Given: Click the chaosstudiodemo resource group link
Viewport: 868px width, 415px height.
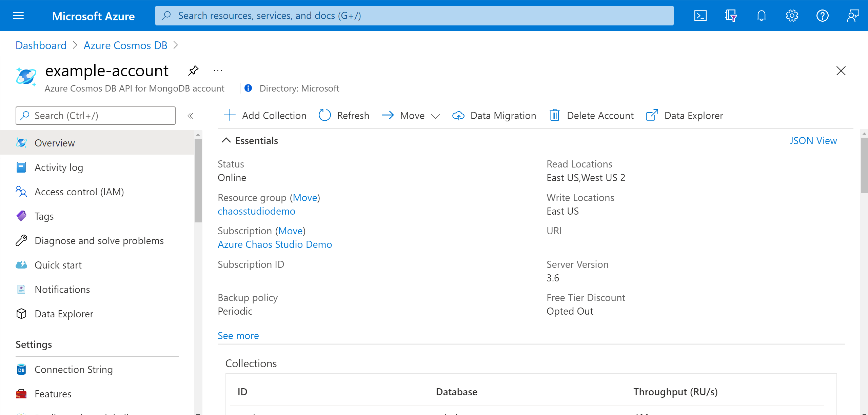Looking at the screenshot, I should tap(256, 211).
